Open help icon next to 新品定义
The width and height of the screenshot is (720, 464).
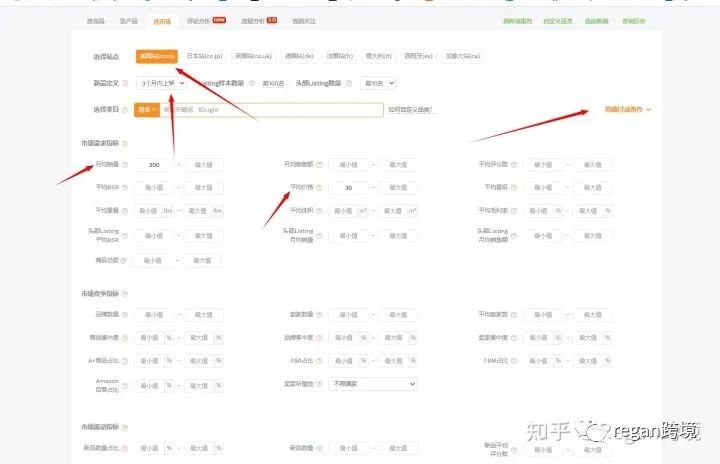(x=125, y=84)
